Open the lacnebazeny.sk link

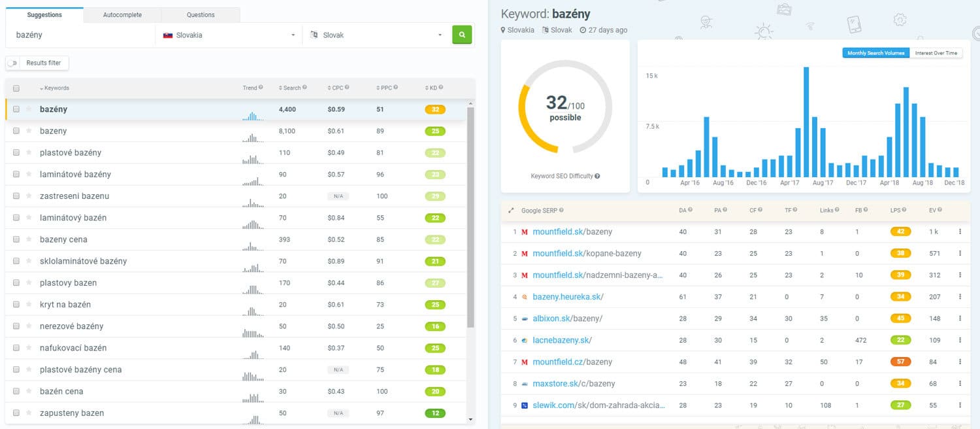(x=563, y=340)
